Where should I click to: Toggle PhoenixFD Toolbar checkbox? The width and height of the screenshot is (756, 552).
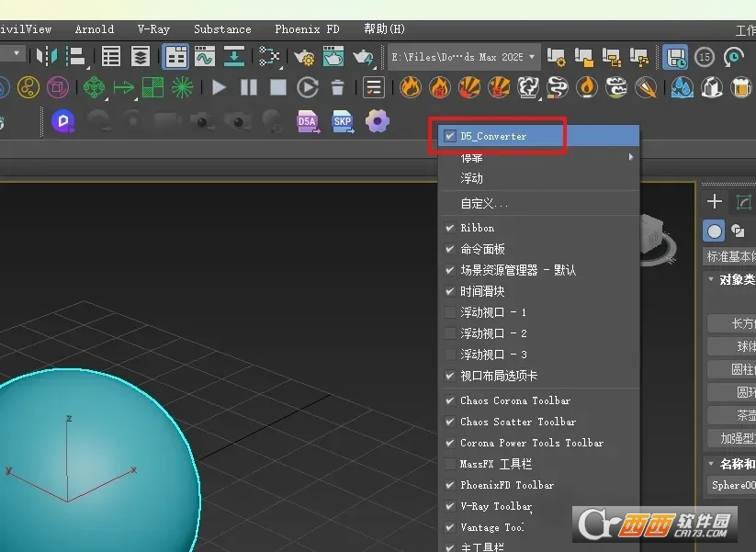[x=450, y=485]
